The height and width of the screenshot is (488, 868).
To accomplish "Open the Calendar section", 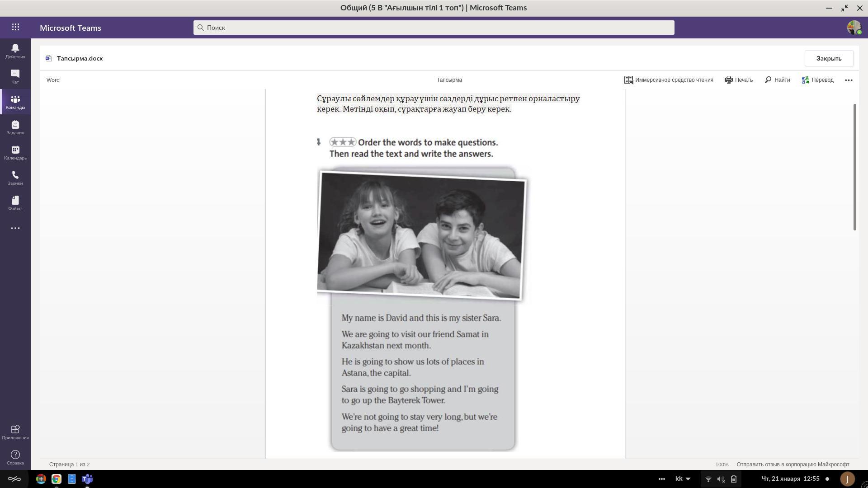I will [15, 152].
